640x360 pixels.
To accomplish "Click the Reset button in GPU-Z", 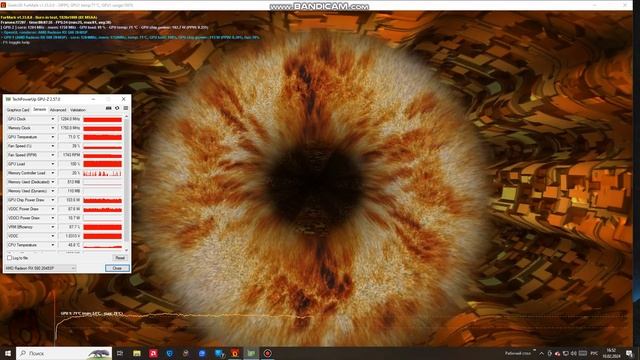I will 120,258.
